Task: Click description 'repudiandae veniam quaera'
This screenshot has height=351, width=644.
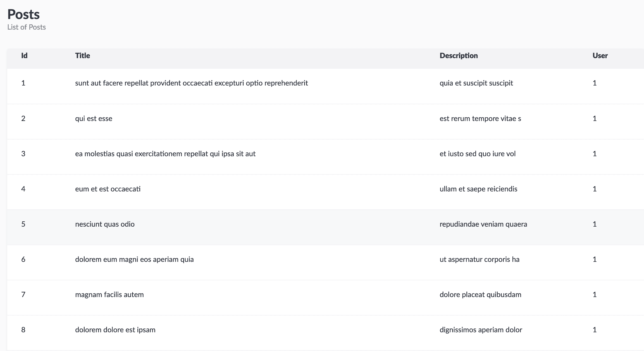Action: 484,224
